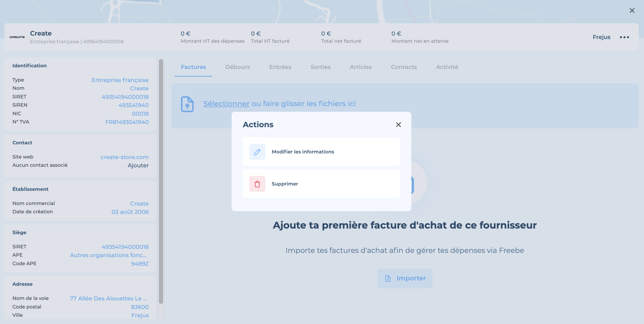The height and width of the screenshot is (324, 644).
Task: Switch to the Contacts tab
Action: pos(404,67)
